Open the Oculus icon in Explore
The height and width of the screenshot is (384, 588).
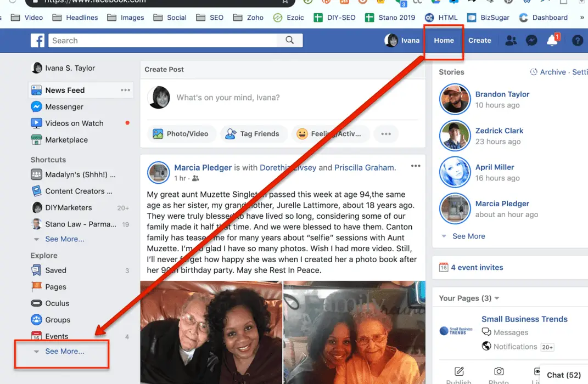pos(36,303)
